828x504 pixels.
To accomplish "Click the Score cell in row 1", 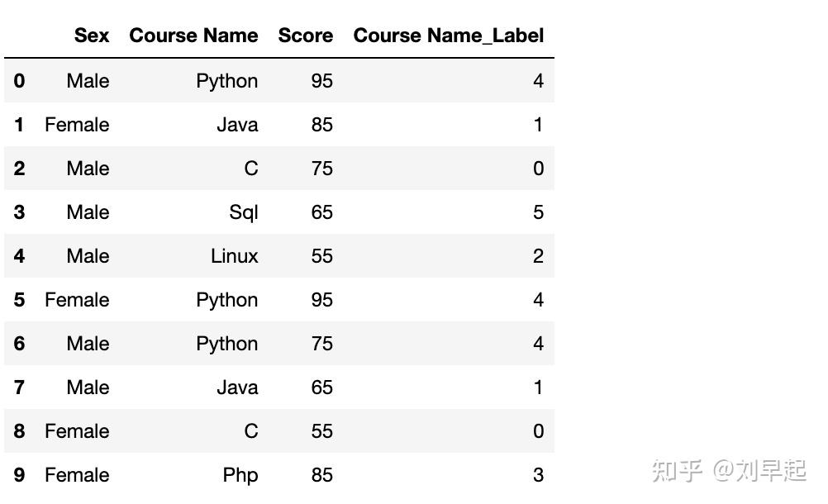I will point(321,125).
